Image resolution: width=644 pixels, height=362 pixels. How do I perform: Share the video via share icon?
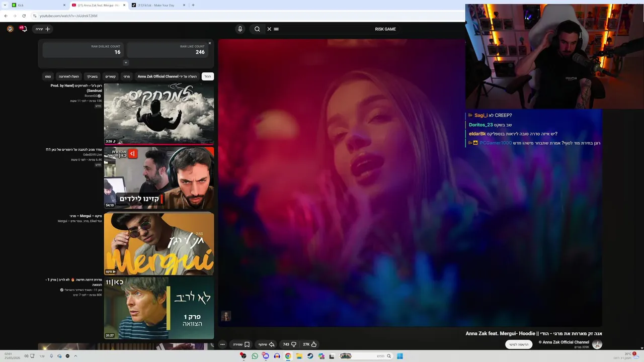pyautogui.click(x=266, y=344)
